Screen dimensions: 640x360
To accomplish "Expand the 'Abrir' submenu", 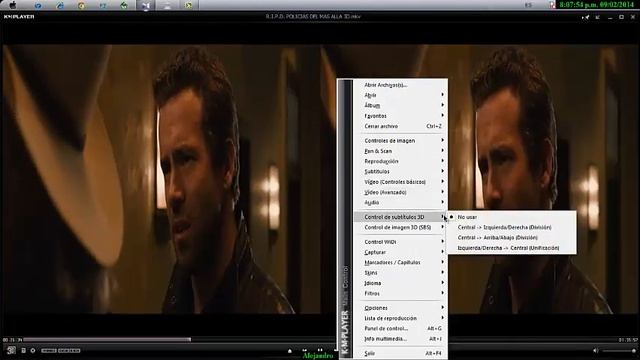I will click(400, 95).
